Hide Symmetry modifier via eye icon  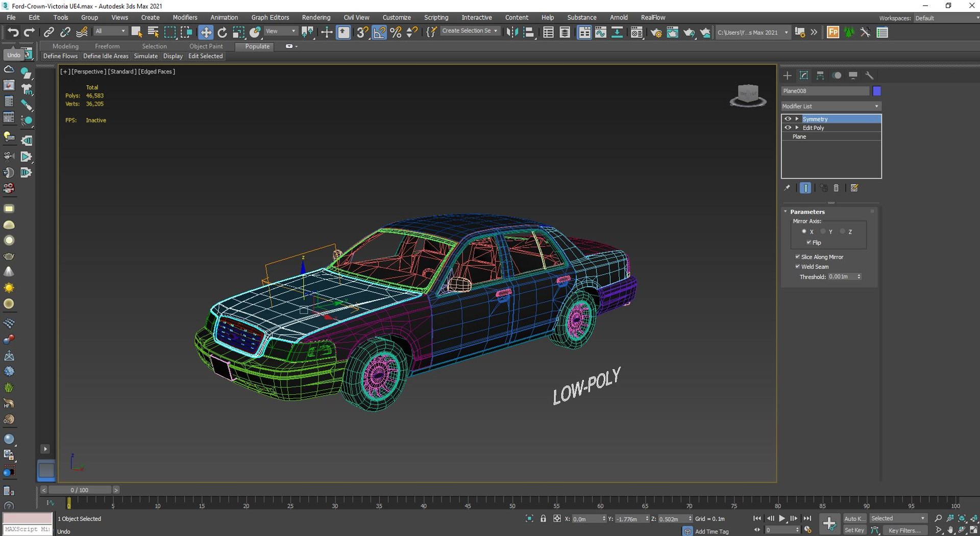tap(788, 119)
